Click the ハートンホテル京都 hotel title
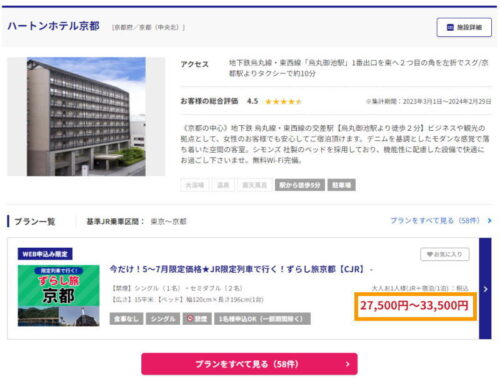Image resolution: width=500 pixels, height=383 pixels. point(54,26)
